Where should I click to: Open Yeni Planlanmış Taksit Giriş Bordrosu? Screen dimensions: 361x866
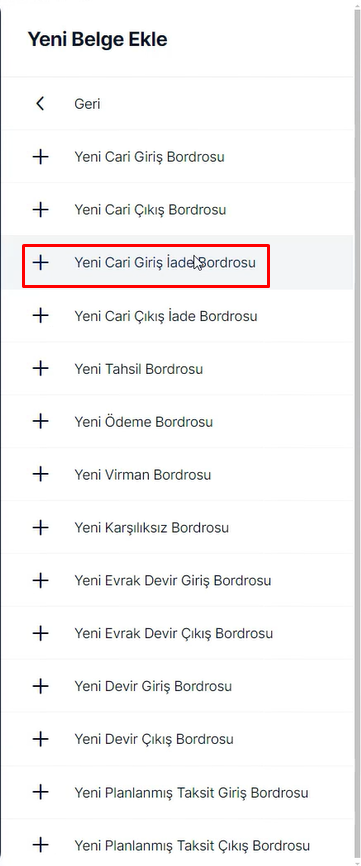177,793
